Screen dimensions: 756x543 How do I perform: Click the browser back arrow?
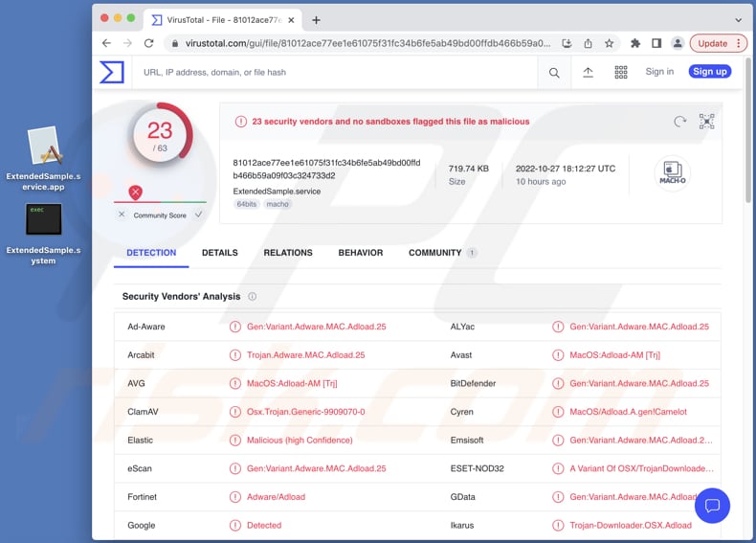point(106,43)
